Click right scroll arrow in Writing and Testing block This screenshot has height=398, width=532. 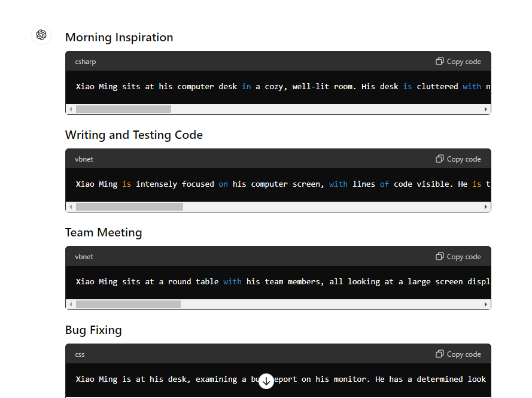pyautogui.click(x=486, y=206)
